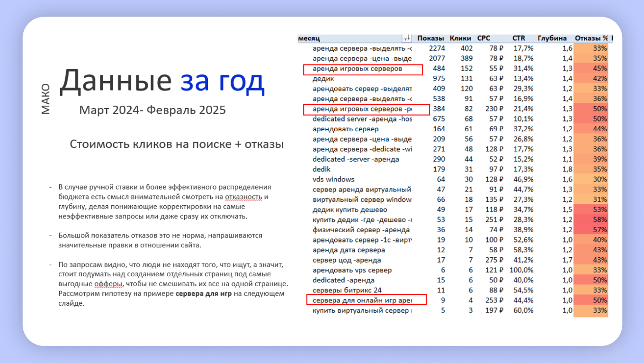Click the Показы column header

click(x=430, y=38)
